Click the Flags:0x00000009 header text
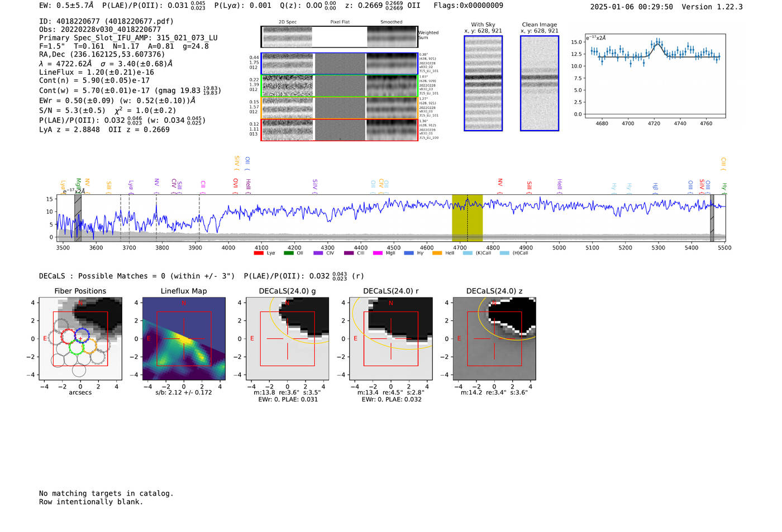 click(x=468, y=6)
